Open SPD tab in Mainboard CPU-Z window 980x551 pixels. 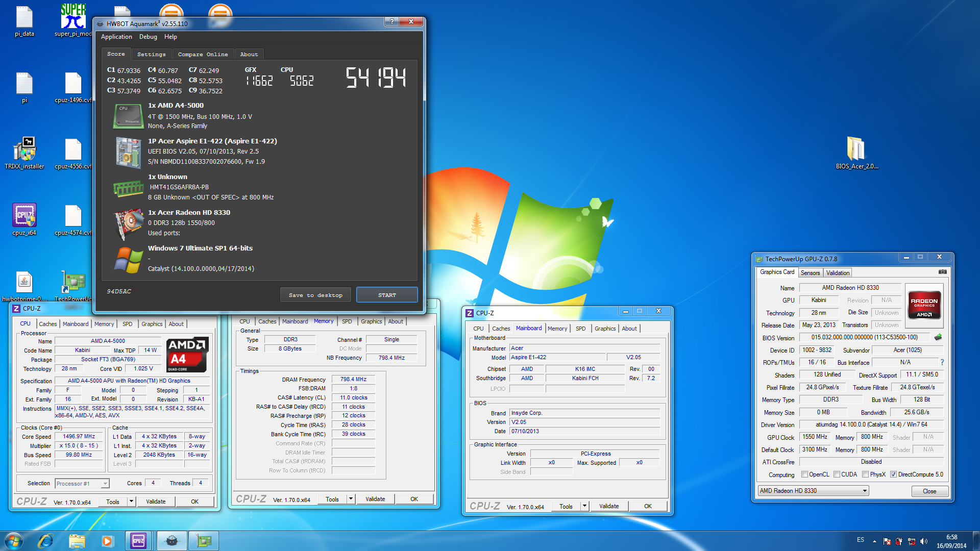point(580,329)
